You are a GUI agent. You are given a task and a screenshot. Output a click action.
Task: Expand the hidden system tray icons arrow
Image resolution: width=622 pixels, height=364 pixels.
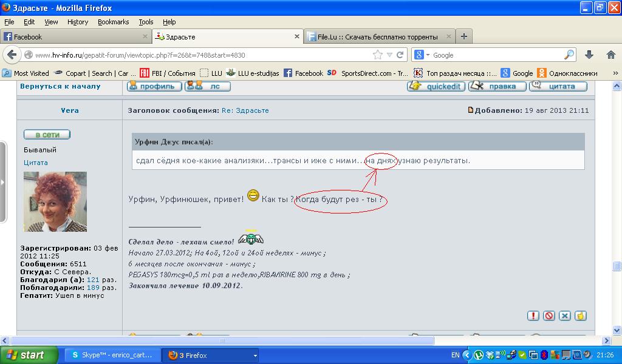[x=467, y=355]
